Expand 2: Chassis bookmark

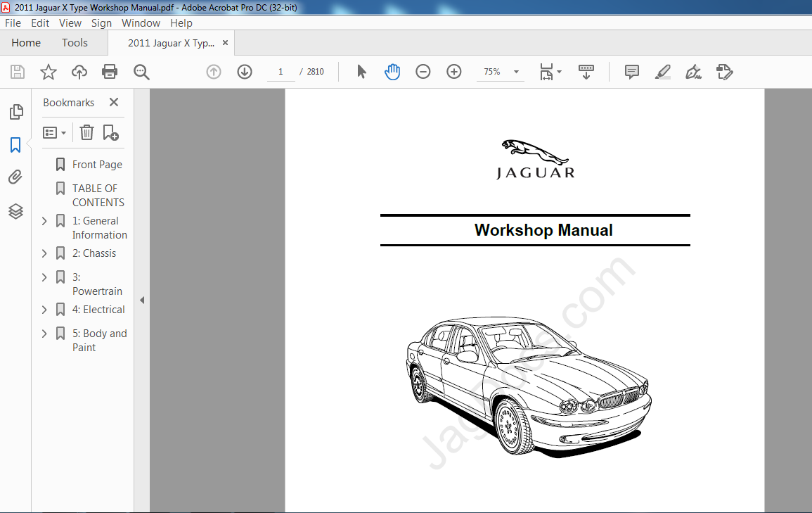(x=44, y=253)
